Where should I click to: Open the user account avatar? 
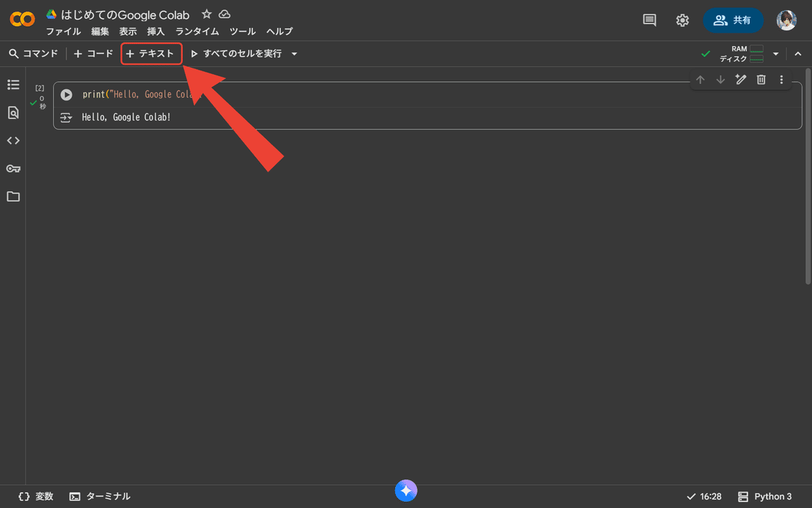786,20
